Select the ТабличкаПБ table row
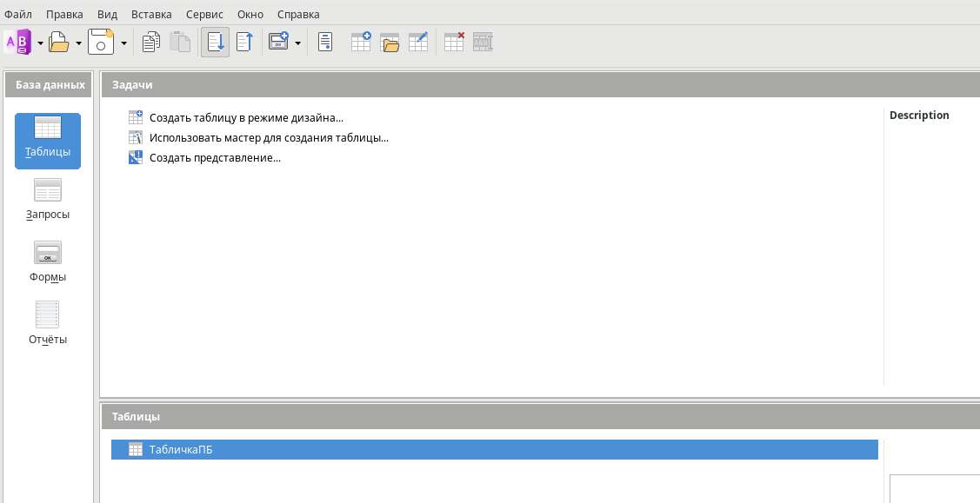This screenshot has width=980, height=503. point(495,449)
